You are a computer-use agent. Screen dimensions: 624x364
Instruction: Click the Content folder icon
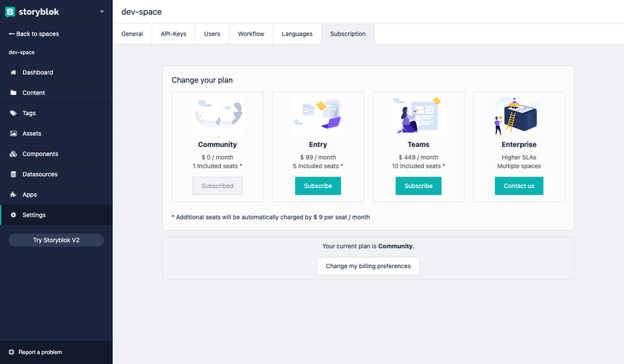coord(13,93)
